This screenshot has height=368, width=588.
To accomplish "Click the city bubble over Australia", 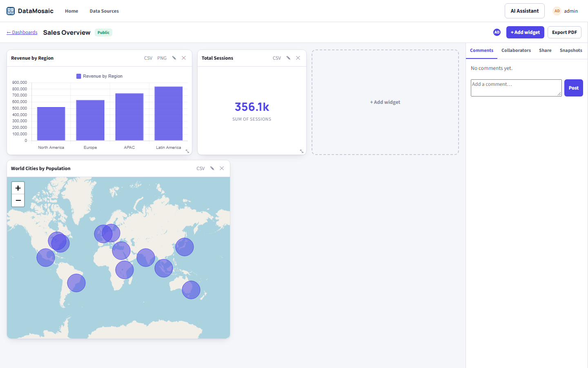I will pos(191,290).
